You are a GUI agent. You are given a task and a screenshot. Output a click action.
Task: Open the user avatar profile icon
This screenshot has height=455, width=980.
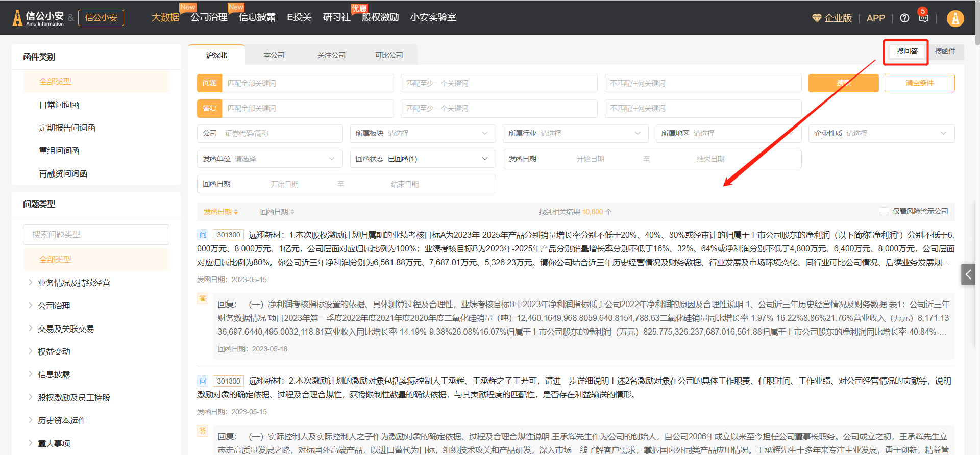coord(955,18)
